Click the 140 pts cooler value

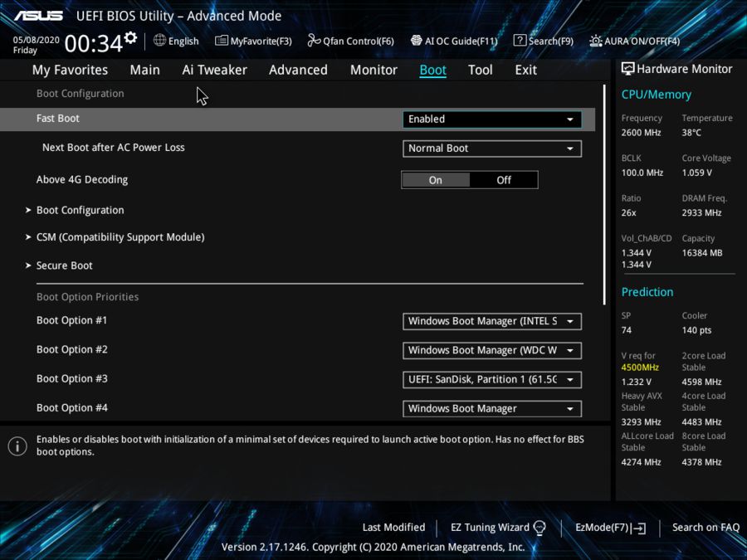(696, 330)
